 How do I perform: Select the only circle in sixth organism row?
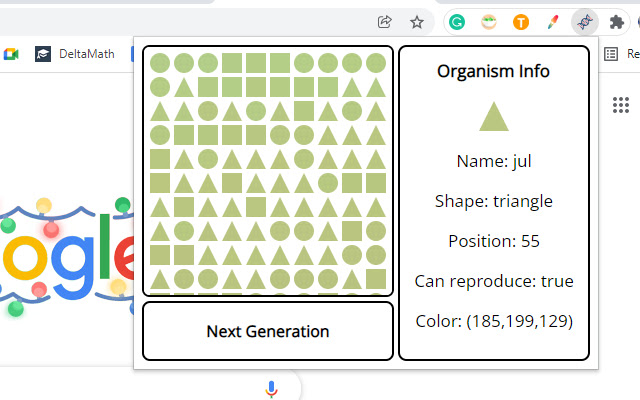pyautogui.click(x=328, y=183)
